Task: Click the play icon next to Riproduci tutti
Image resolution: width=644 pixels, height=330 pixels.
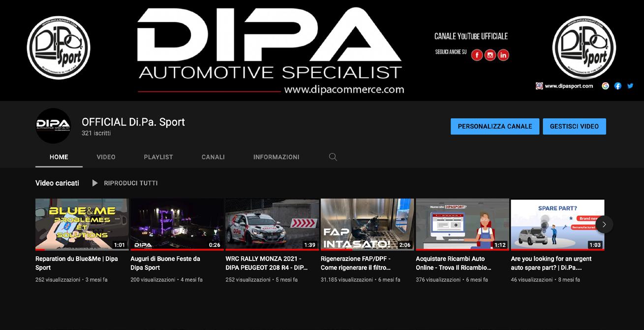Action: tap(95, 183)
